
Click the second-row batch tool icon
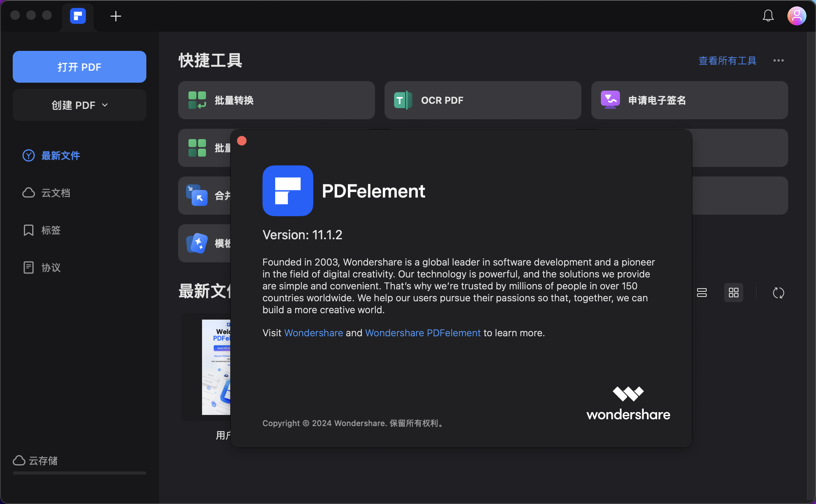tap(197, 148)
